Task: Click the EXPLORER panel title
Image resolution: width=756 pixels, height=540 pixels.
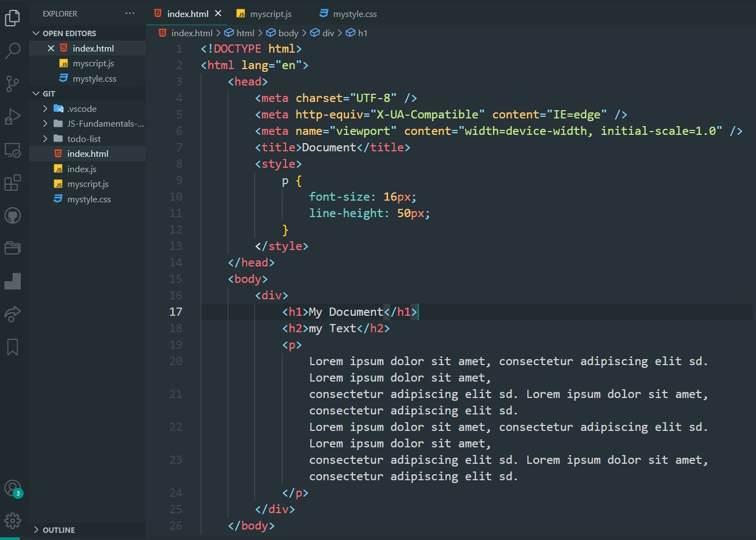Action: [x=60, y=14]
